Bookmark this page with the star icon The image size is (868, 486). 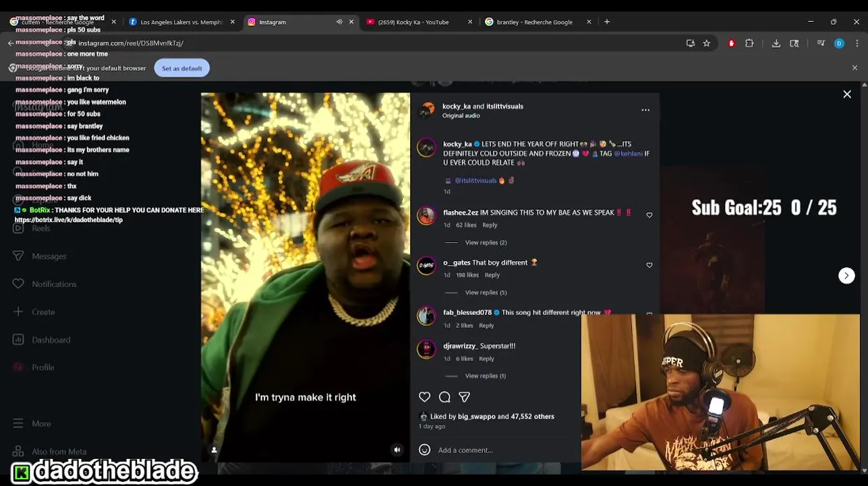(706, 43)
